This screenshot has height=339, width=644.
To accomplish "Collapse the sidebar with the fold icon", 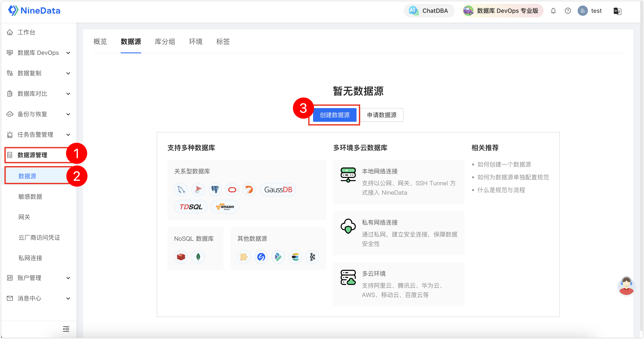I will tap(66, 329).
